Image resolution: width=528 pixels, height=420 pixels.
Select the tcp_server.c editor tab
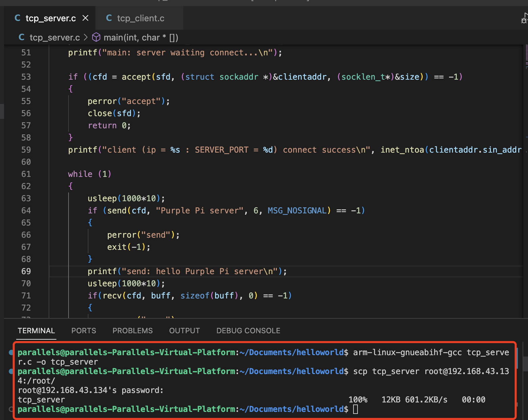click(x=50, y=18)
